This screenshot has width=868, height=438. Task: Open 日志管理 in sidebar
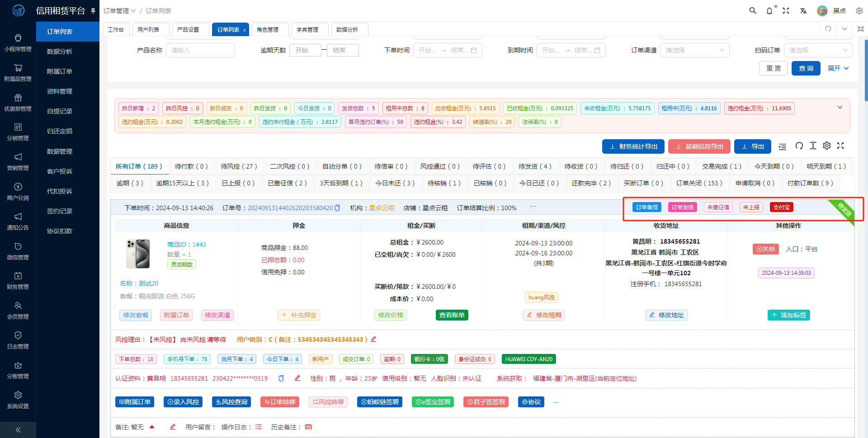pyautogui.click(x=18, y=340)
